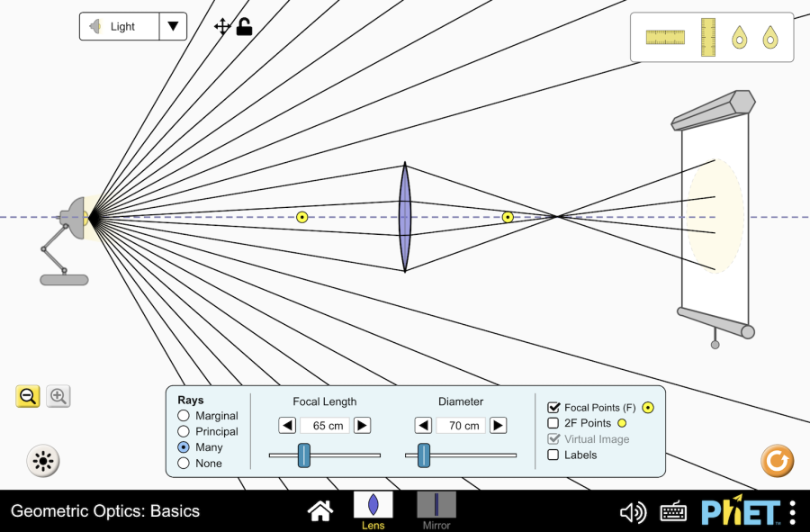Open keyboard shortcuts help
This screenshot has height=532, width=810.
coord(673,512)
